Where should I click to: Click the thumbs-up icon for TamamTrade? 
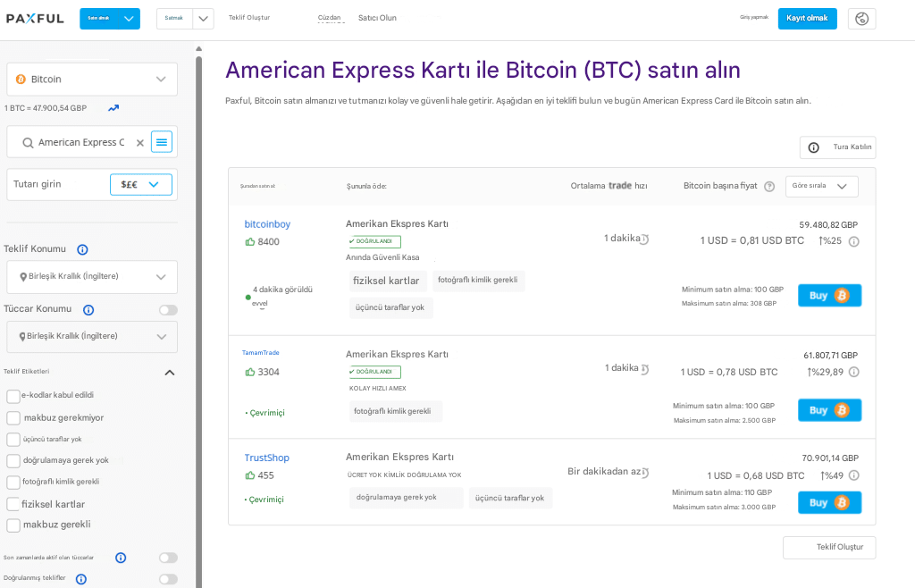(250, 372)
